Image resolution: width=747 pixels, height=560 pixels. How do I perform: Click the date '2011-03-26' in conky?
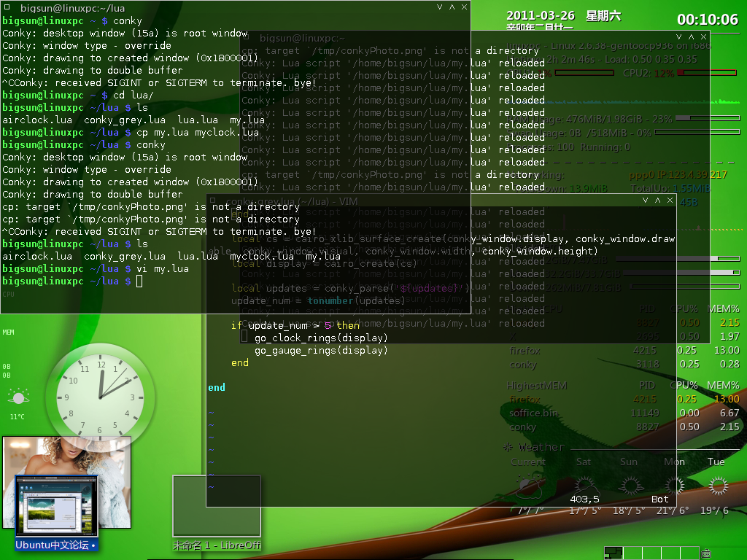point(541,16)
